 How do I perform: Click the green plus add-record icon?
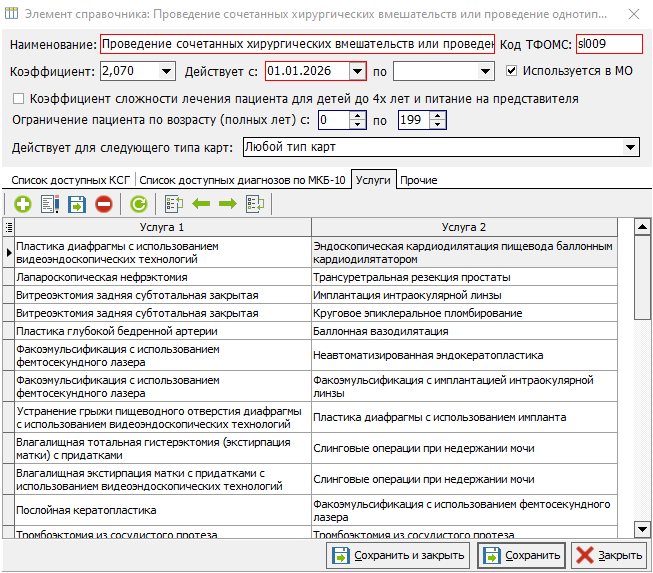[x=22, y=204]
